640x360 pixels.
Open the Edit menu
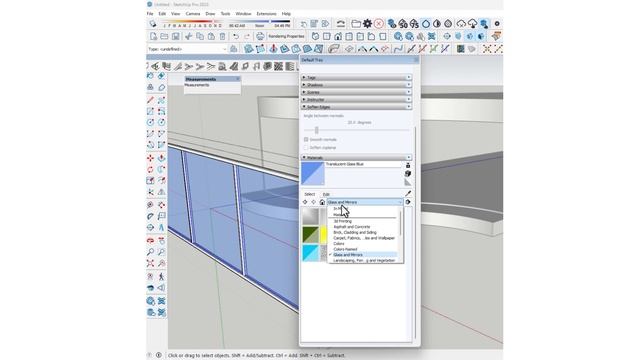tap(162, 14)
